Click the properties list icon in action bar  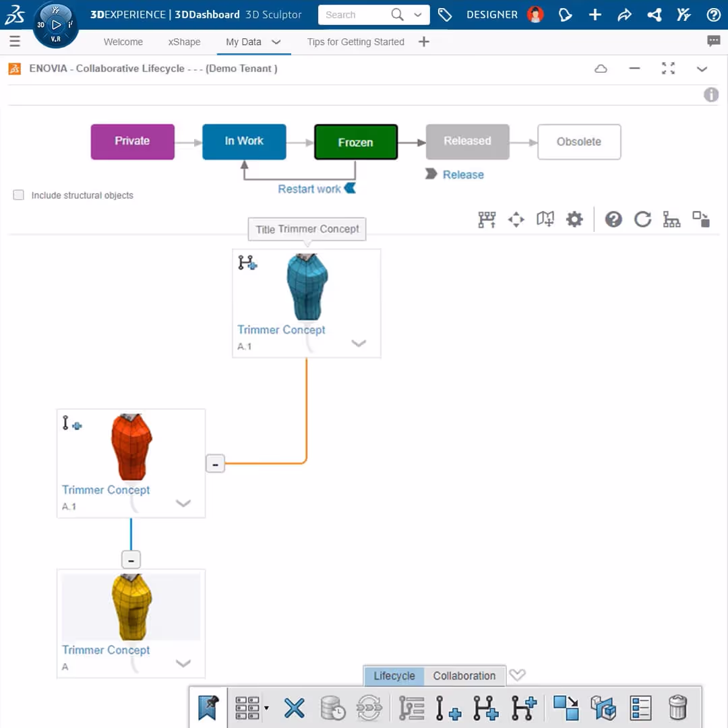(641, 708)
